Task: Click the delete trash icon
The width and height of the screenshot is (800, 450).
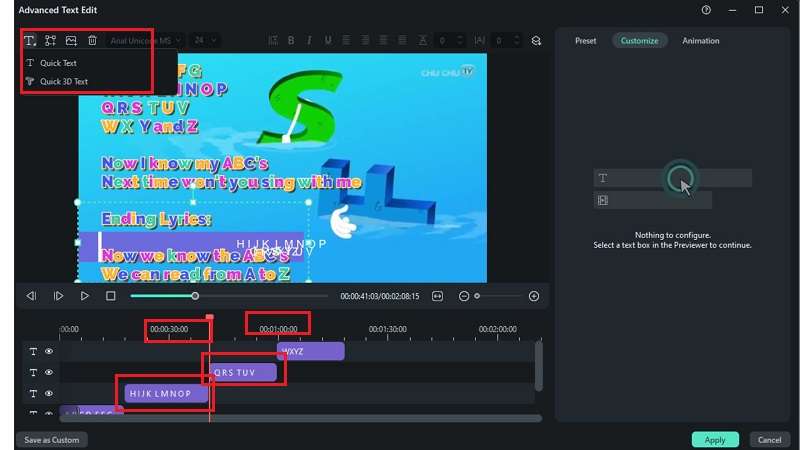Action: (92, 40)
